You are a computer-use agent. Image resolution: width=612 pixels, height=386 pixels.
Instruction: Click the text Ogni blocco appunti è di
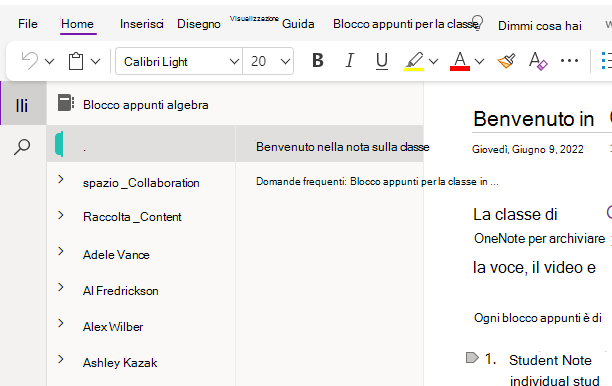tap(538, 318)
